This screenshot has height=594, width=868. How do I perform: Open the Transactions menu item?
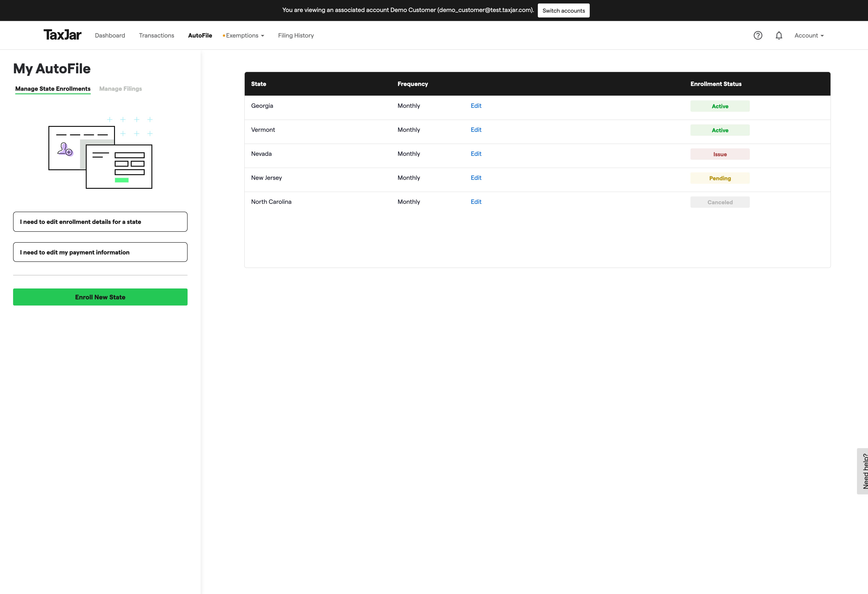click(x=157, y=36)
